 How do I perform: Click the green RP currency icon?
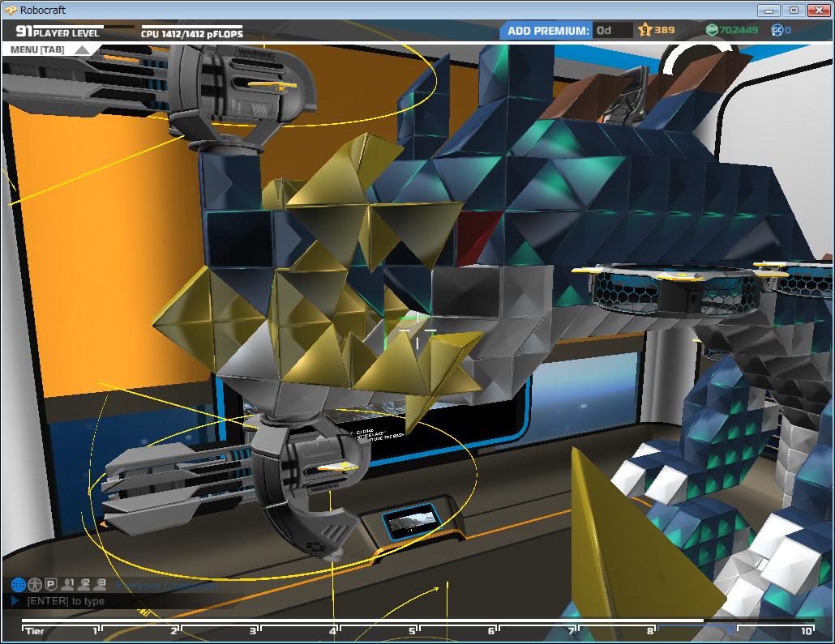(712, 30)
